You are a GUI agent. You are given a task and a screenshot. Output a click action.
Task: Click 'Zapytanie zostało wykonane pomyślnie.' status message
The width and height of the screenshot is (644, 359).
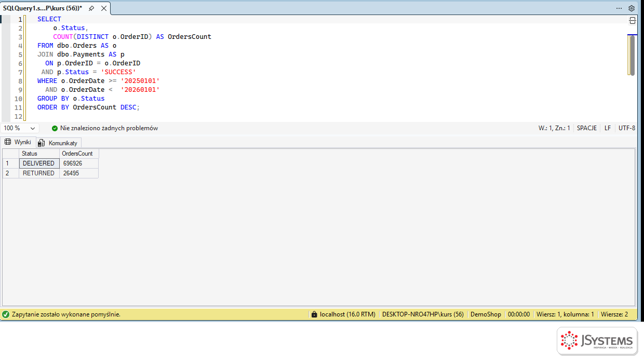(x=66, y=314)
